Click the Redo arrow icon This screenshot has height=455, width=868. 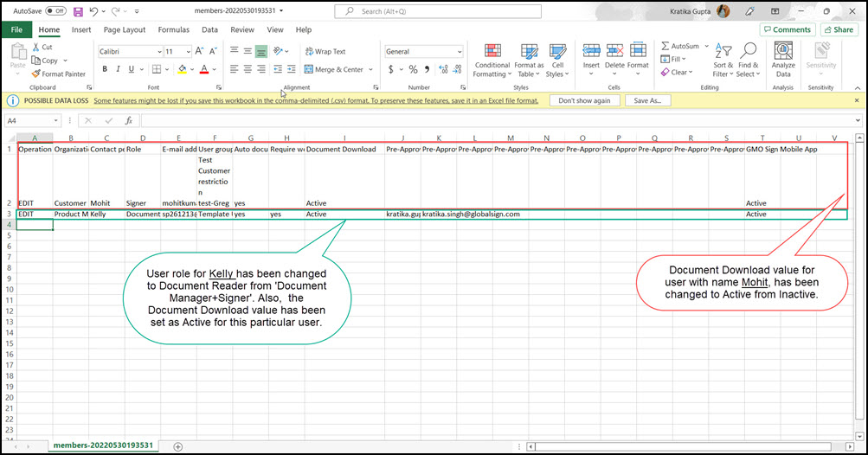pos(115,11)
